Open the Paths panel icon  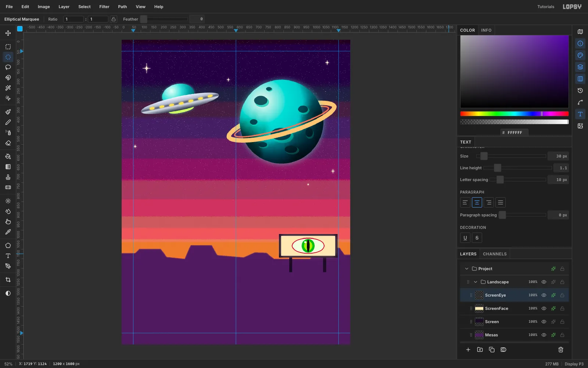tap(580, 102)
